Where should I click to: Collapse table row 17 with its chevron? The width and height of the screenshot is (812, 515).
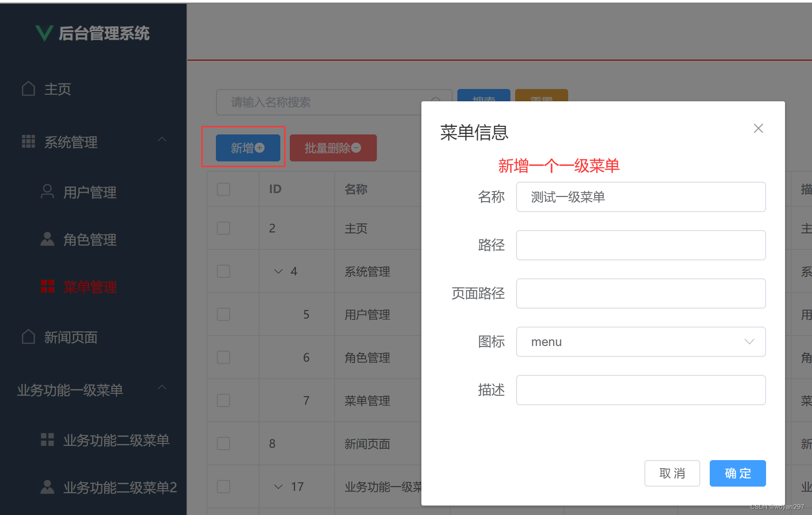[278, 487]
